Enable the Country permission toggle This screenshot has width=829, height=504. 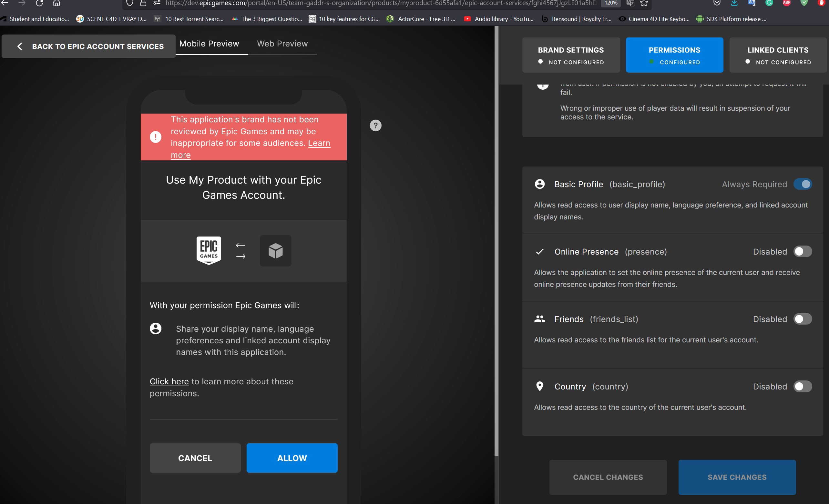click(x=803, y=386)
